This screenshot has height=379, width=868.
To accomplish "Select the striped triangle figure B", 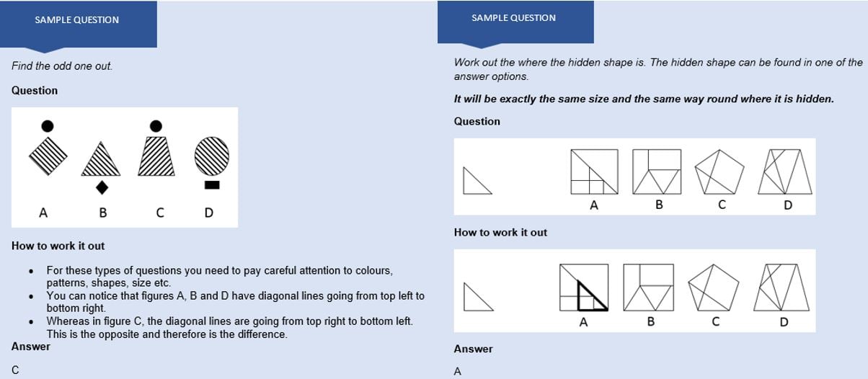I will pos(102,160).
